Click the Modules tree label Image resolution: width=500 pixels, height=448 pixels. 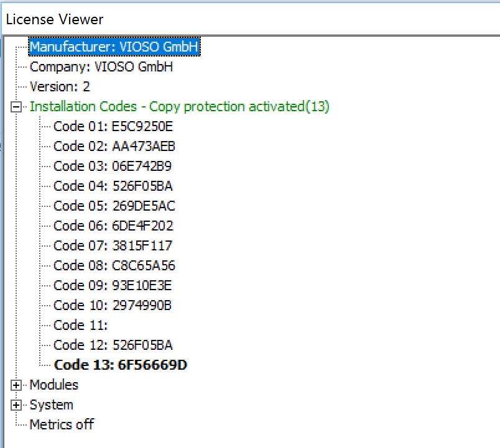pyautogui.click(x=54, y=385)
